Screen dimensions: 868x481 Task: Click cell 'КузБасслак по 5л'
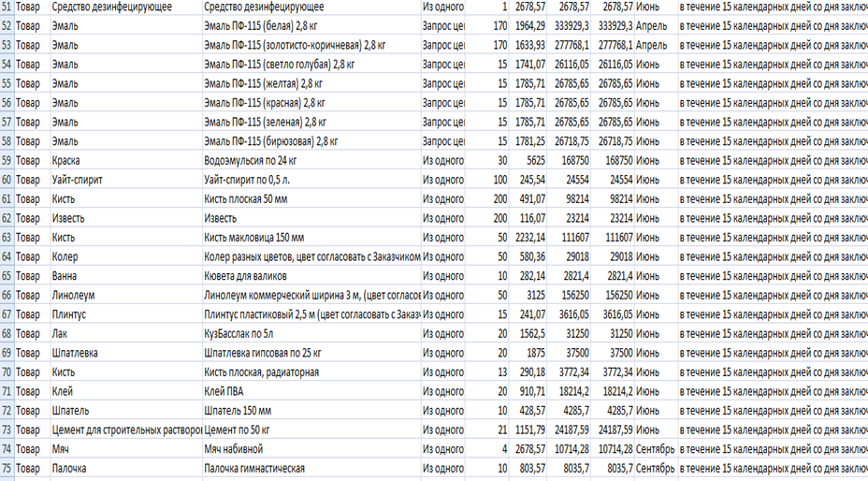311,333
